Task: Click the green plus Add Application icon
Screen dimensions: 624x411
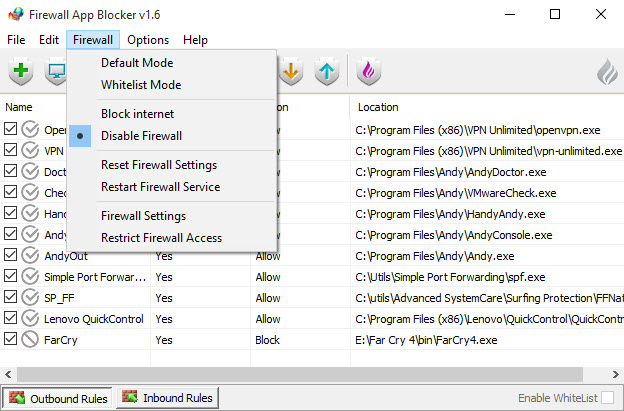Action: (21, 72)
